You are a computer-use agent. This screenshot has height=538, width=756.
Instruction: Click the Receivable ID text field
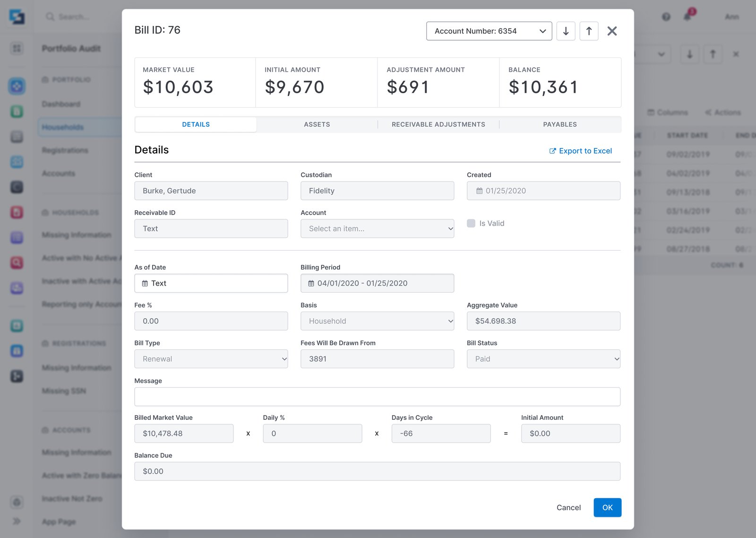[211, 228]
